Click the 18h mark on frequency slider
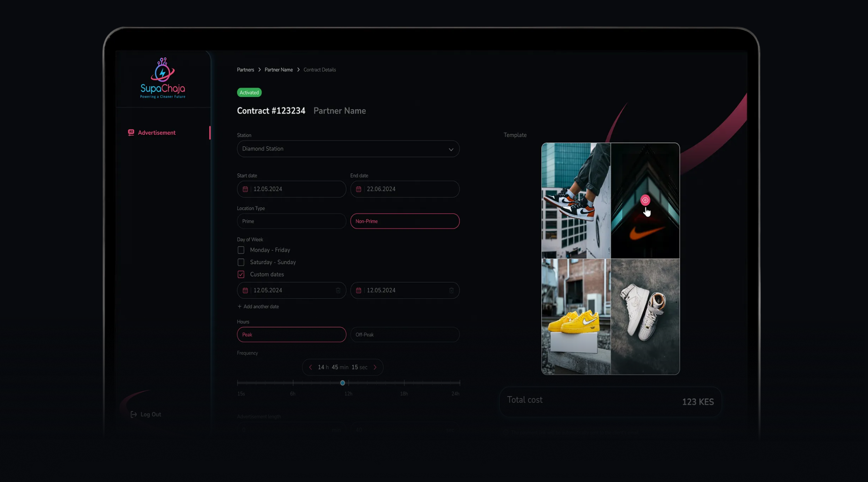Image resolution: width=868 pixels, height=482 pixels. [404, 383]
